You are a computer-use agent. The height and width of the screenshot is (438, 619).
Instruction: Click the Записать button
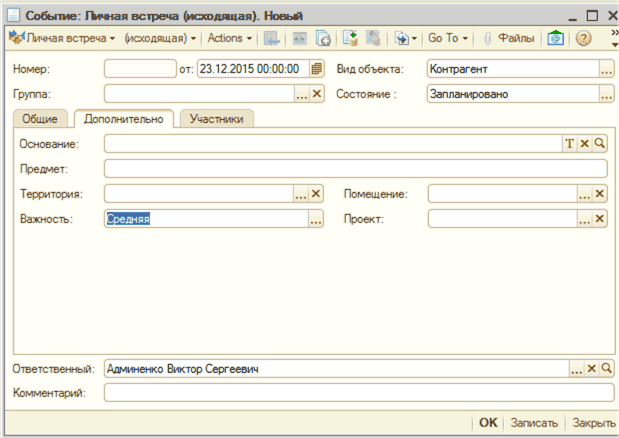tap(533, 423)
